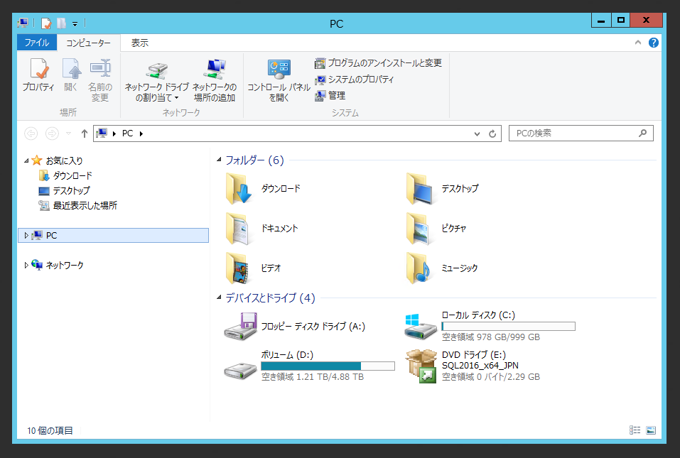
Task: Select the ボリューム (D:) drive icon
Action: point(241,370)
